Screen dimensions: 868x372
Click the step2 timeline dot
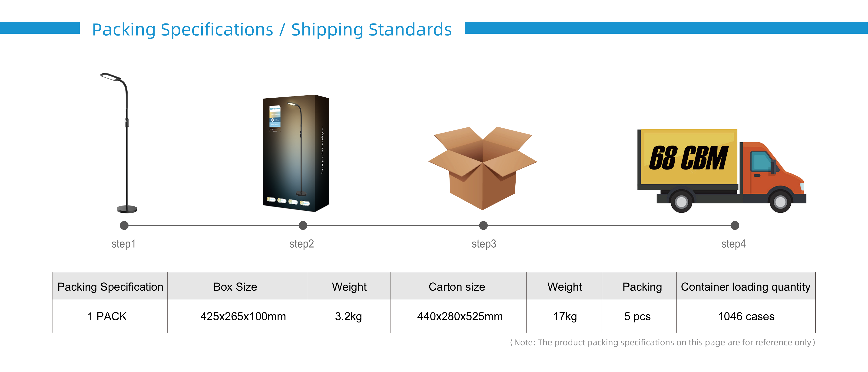303,226
